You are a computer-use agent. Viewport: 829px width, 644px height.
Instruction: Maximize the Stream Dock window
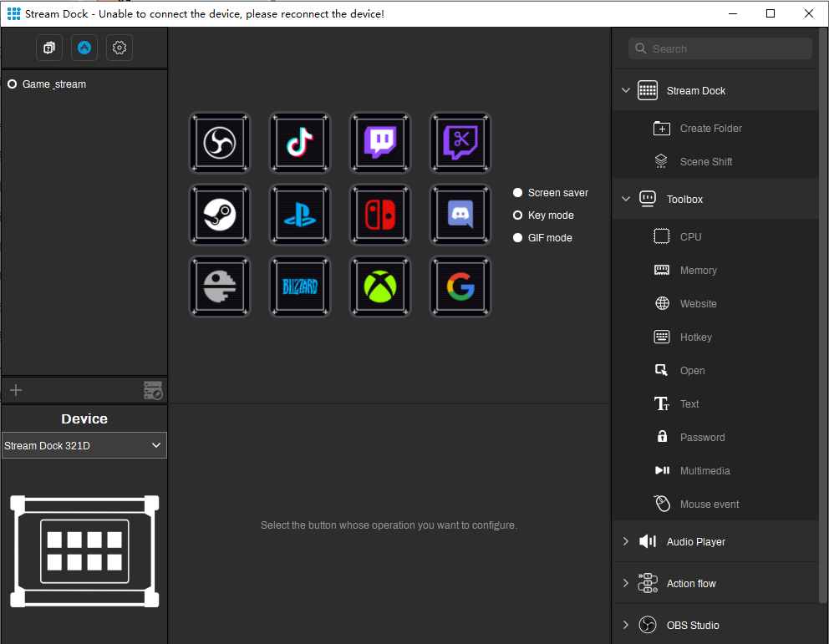pyautogui.click(x=771, y=13)
